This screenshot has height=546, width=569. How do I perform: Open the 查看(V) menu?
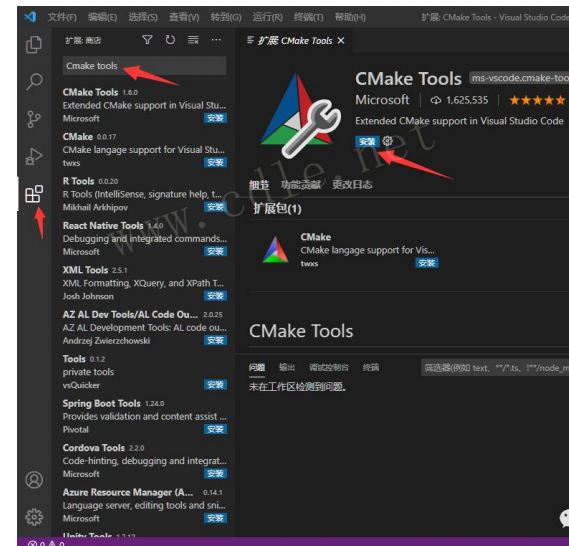184,17
